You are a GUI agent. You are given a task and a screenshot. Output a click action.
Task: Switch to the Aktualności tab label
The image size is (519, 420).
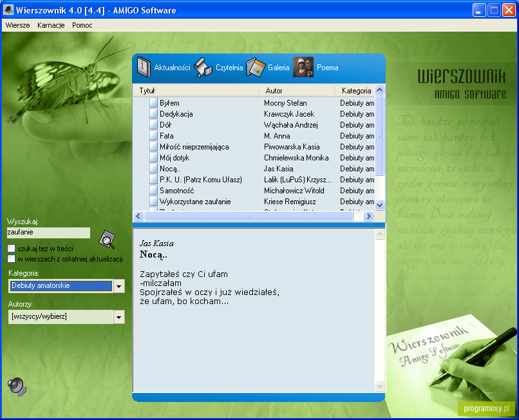[x=172, y=68]
